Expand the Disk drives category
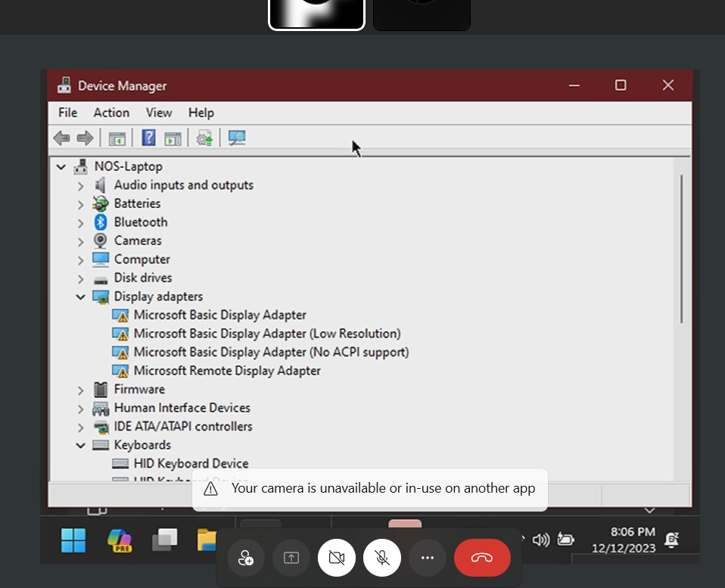725x588 pixels. click(80, 278)
